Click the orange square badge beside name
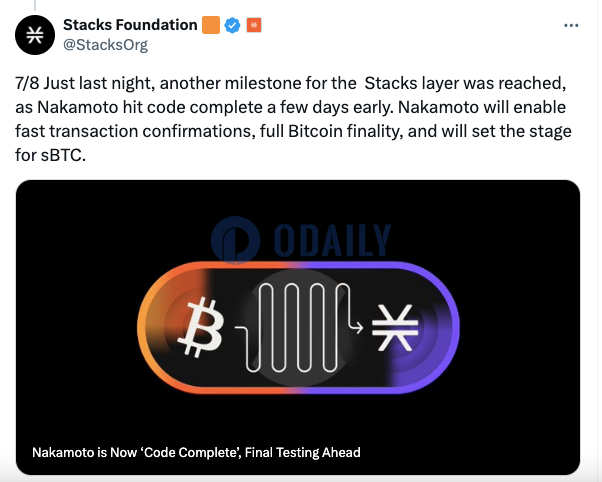The image size is (602, 482). 211,25
